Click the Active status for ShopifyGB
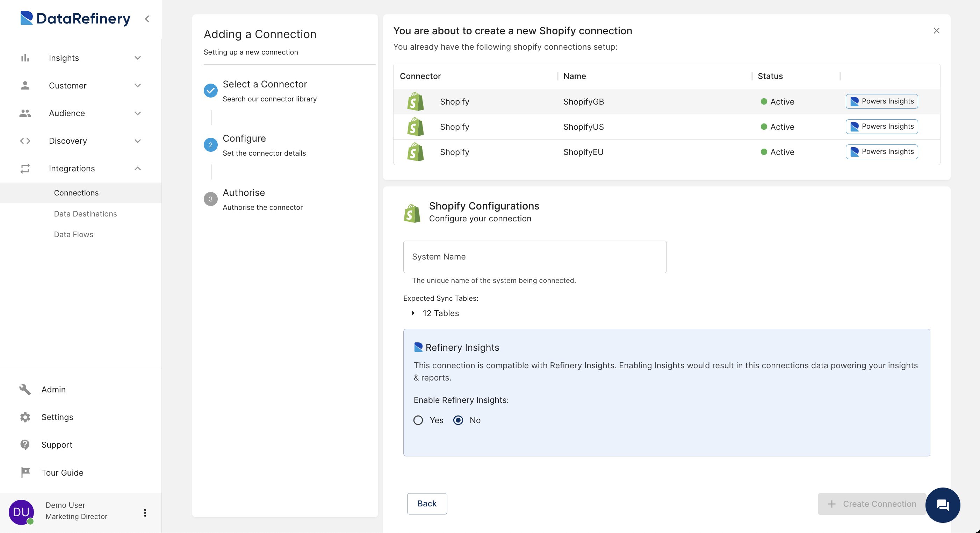Screen dimensions: 980x533 click(777, 102)
